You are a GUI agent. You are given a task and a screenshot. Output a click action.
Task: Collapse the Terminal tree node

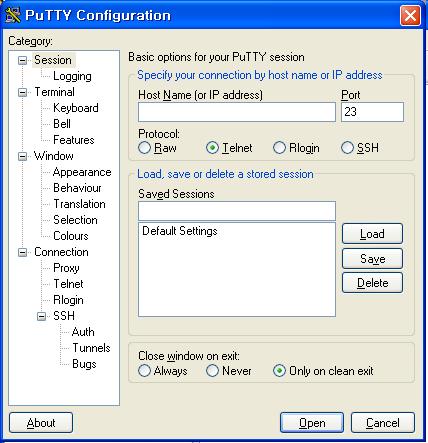pos(22,92)
